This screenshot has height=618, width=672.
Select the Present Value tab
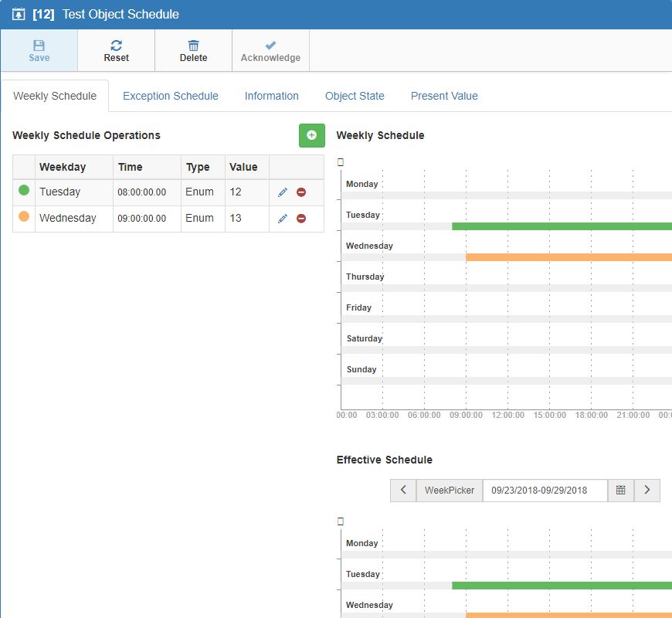(x=444, y=96)
